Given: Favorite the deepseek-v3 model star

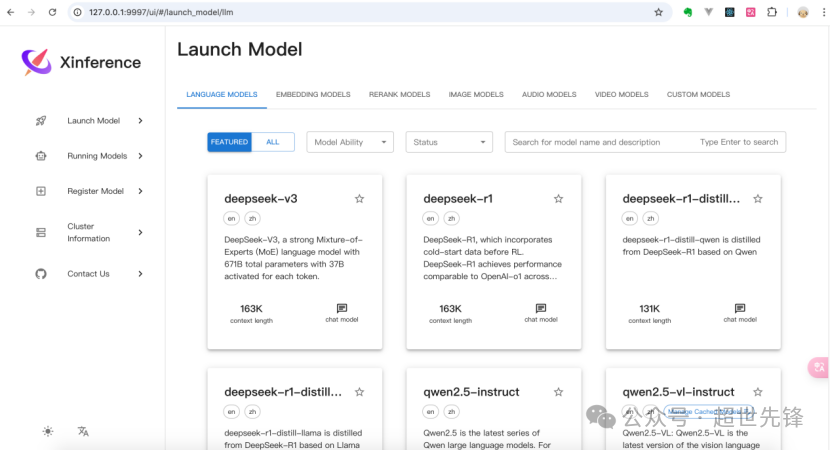Looking at the screenshot, I should point(359,199).
